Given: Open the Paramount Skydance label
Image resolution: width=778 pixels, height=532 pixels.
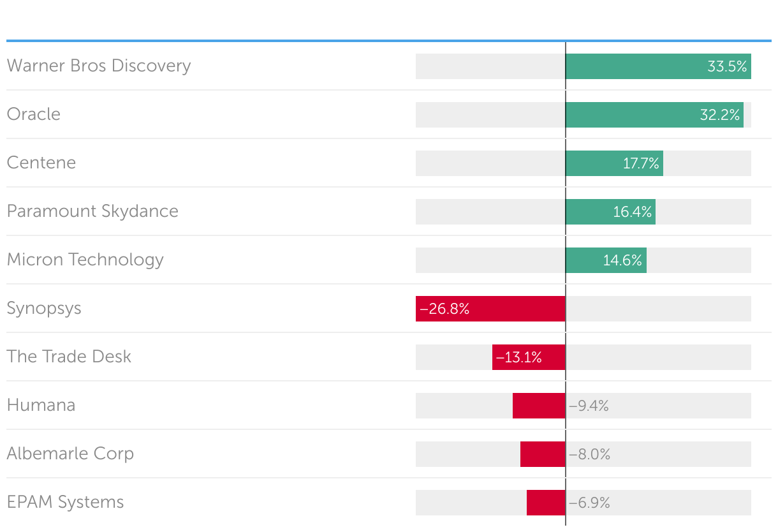Looking at the screenshot, I should pos(92,211).
